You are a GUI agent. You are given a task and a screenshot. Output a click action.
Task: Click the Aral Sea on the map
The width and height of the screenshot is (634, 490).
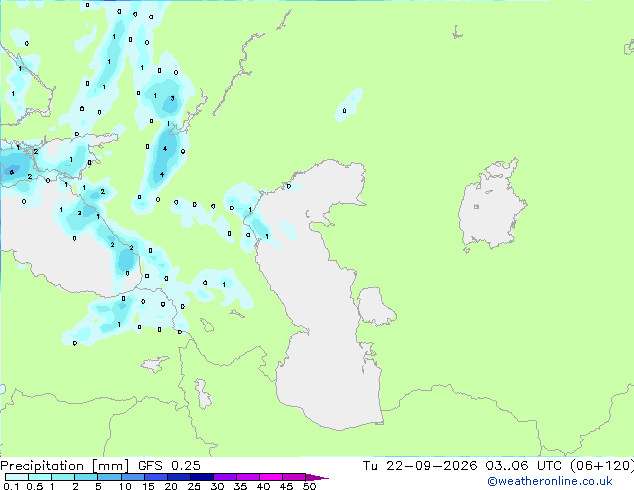coord(491,206)
